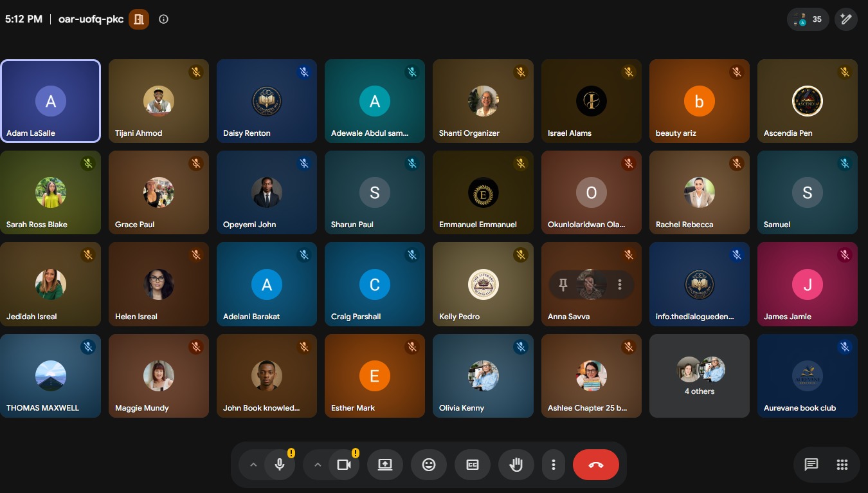Click muted mic icon on Daisy Renton
Screen dimensions: 868x493
[305, 72]
